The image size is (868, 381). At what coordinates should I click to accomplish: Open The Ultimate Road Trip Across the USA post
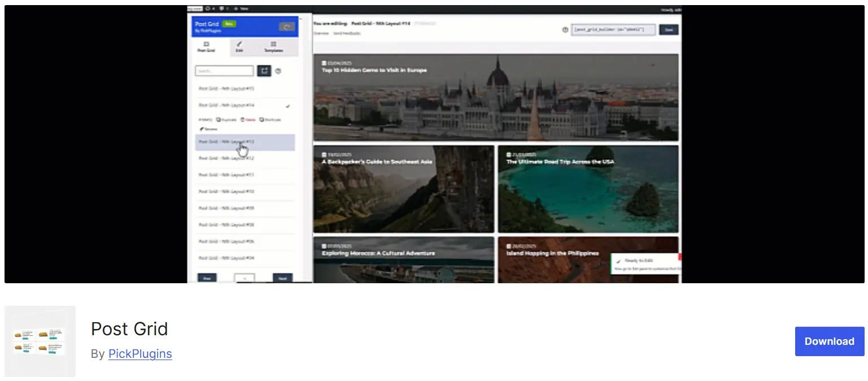pos(560,162)
